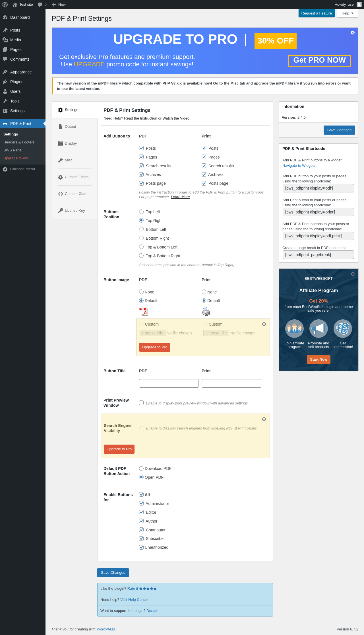Viewport: 364px width, 635px height.
Task: Select Download PDF as default action
Action: click(141, 468)
